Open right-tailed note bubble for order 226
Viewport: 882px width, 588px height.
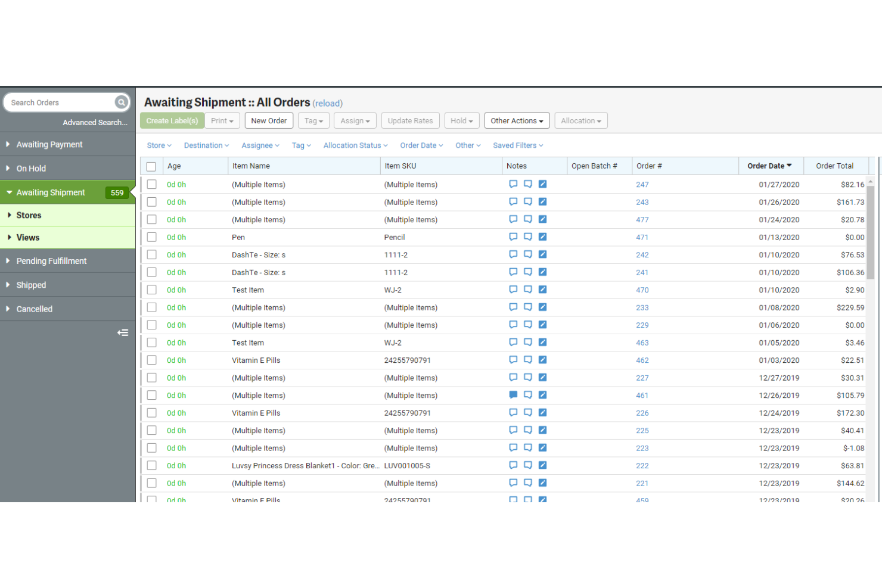(x=528, y=413)
